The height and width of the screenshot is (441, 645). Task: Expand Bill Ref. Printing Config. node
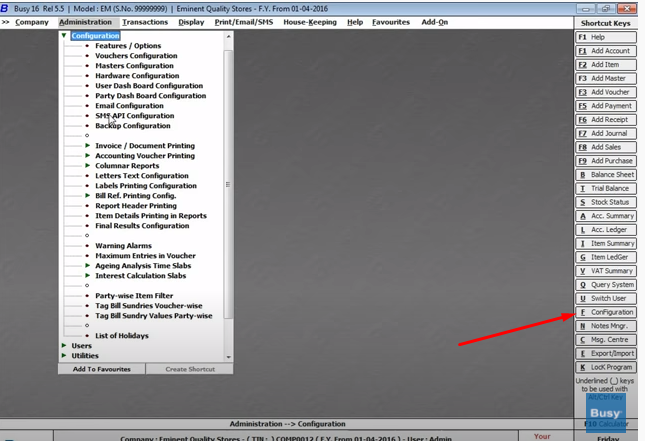87,195
